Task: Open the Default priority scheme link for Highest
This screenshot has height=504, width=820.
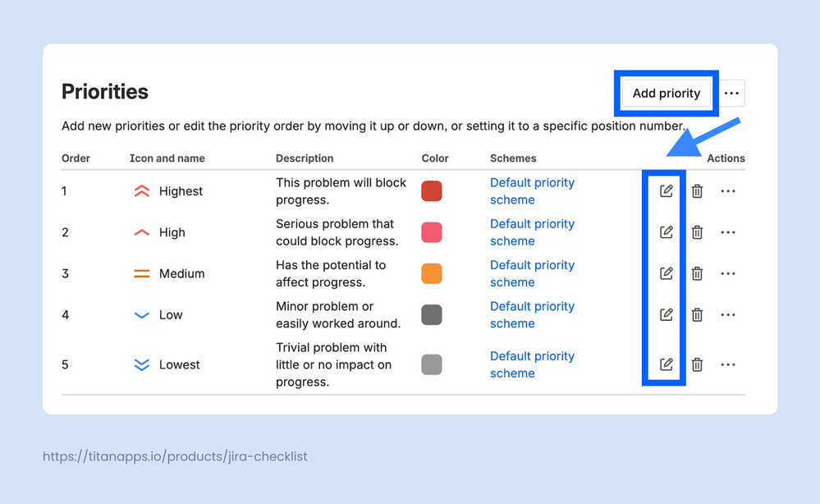Action: (x=532, y=190)
